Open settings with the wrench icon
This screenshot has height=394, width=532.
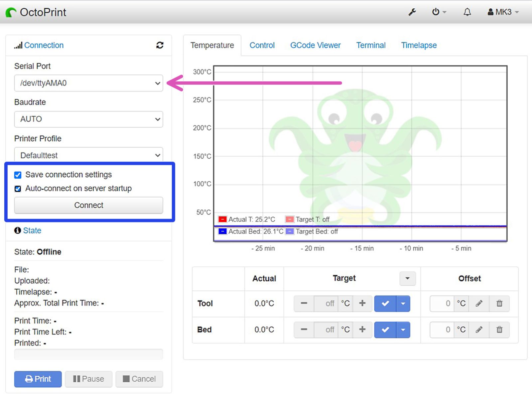[412, 12]
